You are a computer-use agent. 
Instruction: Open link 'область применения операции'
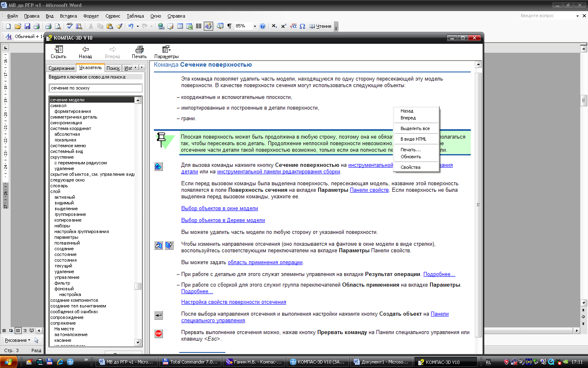coord(265,263)
